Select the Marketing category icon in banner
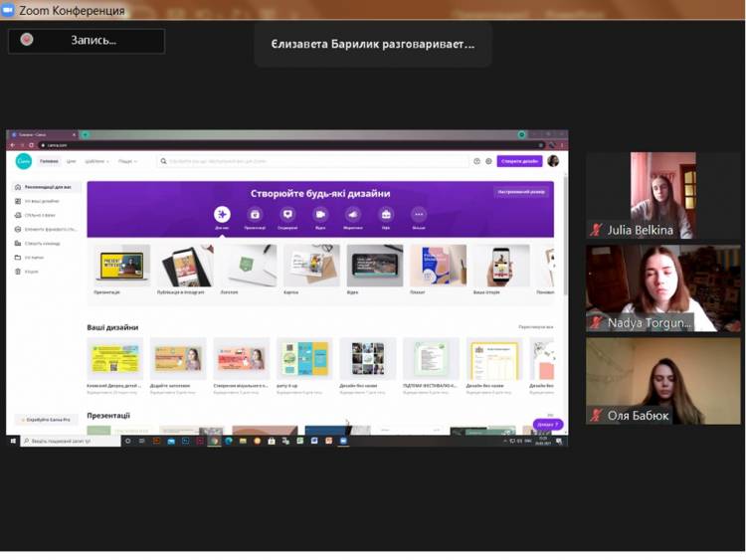Viewport: 746px width, 560px height. tap(353, 214)
